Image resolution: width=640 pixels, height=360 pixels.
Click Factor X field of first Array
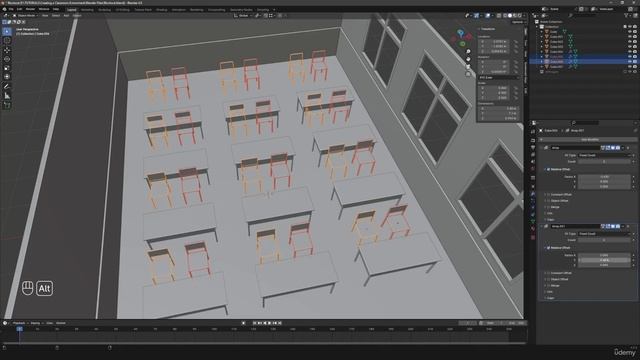click(604, 177)
